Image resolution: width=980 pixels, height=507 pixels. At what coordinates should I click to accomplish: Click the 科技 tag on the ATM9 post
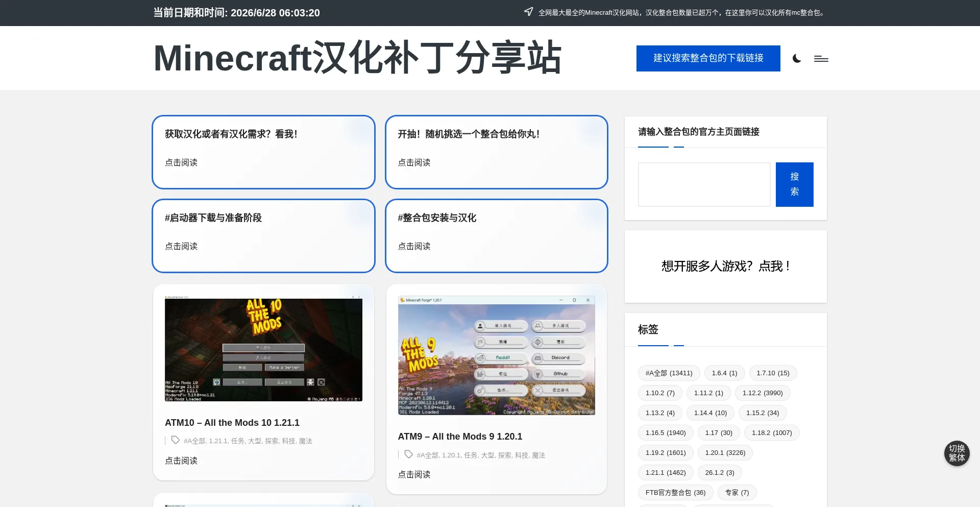pyautogui.click(x=522, y=455)
